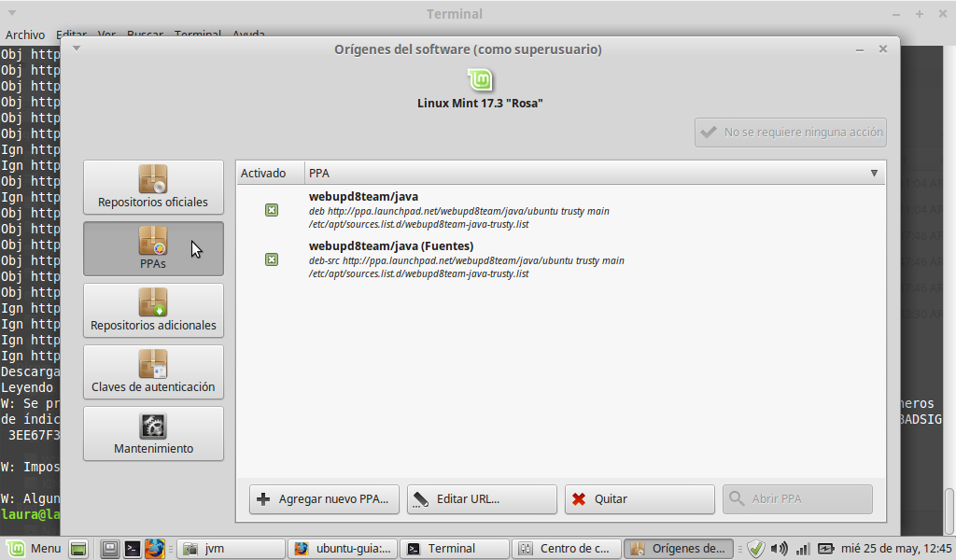Disable the webupd8team/java (Fuentes) checkbox

coord(272,259)
